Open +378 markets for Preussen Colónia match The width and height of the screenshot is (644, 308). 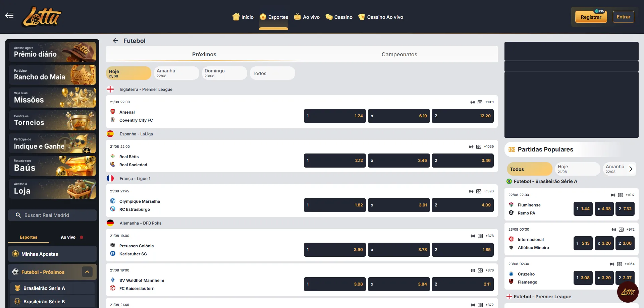(490, 236)
